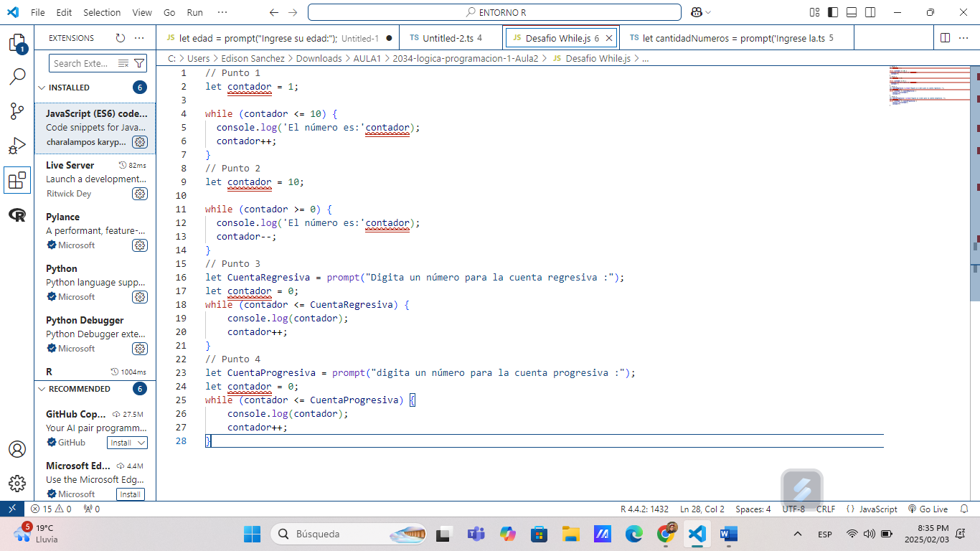This screenshot has height=551, width=980.
Task: Click Go Live in status bar
Action: point(928,509)
